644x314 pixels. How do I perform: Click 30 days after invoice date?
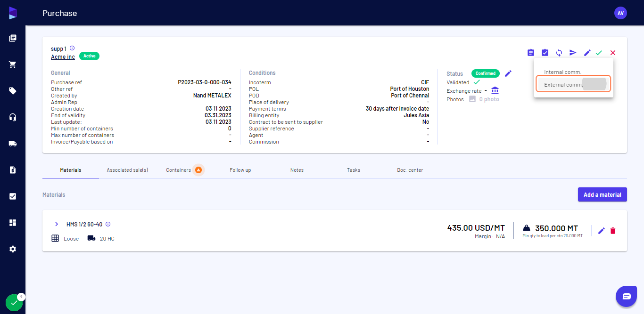pyautogui.click(x=397, y=109)
